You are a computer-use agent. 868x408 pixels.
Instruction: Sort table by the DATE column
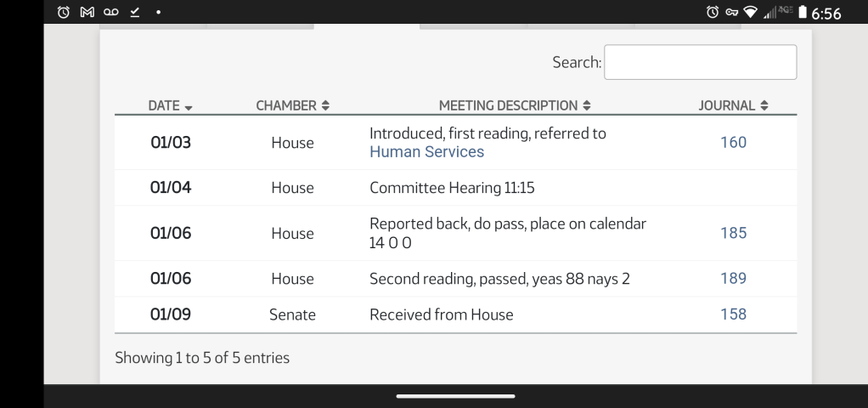(x=170, y=105)
